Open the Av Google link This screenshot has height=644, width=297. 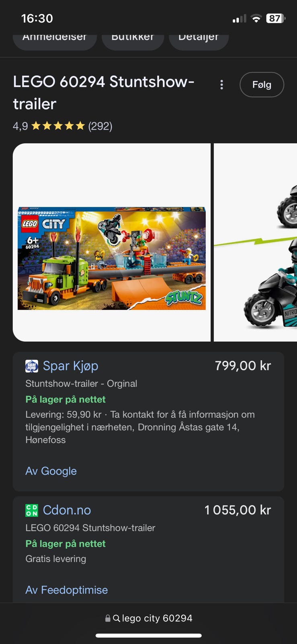pos(51,471)
